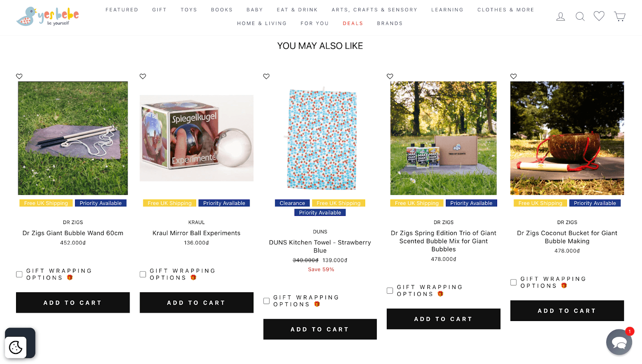Expand the Clothes & More menu
This screenshot has height=364, width=642.
click(x=506, y=10)
